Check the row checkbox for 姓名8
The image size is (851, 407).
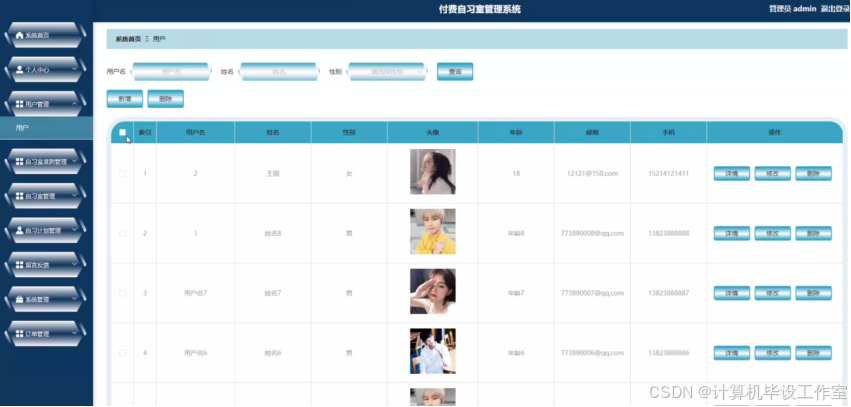(123, 233)
